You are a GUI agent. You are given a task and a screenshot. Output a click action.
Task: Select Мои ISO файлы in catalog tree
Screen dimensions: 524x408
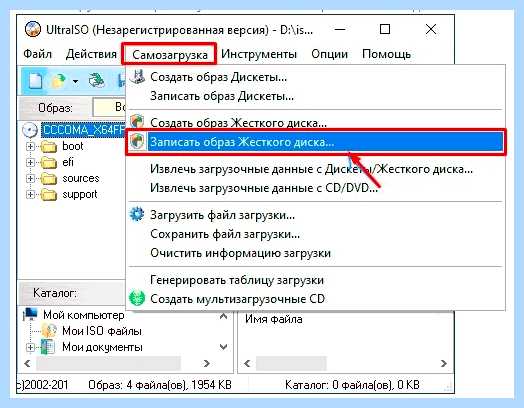(x=102, y=331)
